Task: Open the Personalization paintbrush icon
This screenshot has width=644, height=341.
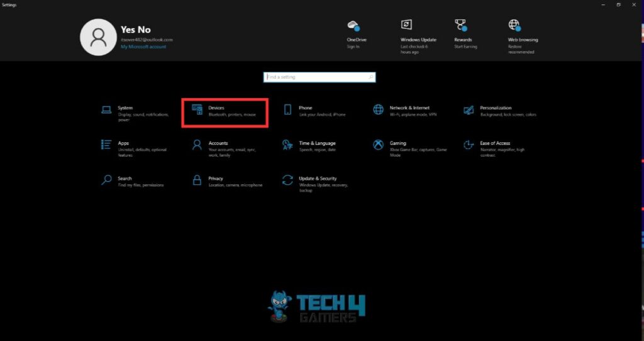Action: tap(469, 109)
